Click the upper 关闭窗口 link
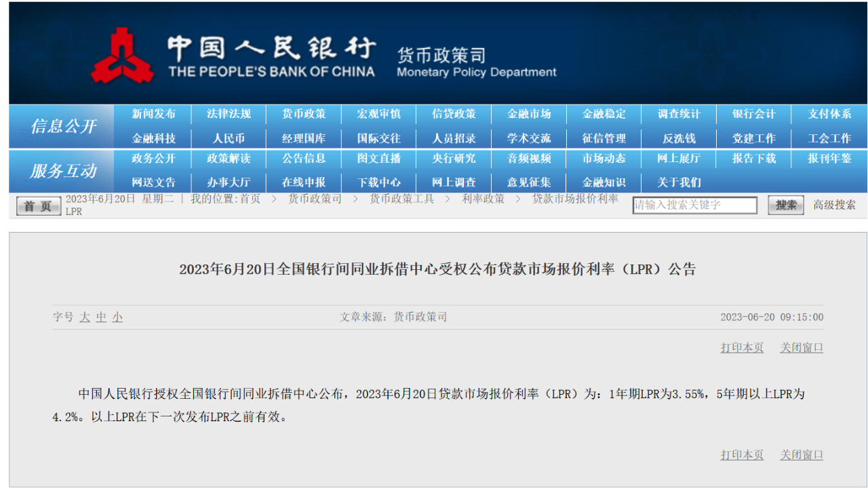The height and width of the screenshot is (489, 868). coord(802,347)
